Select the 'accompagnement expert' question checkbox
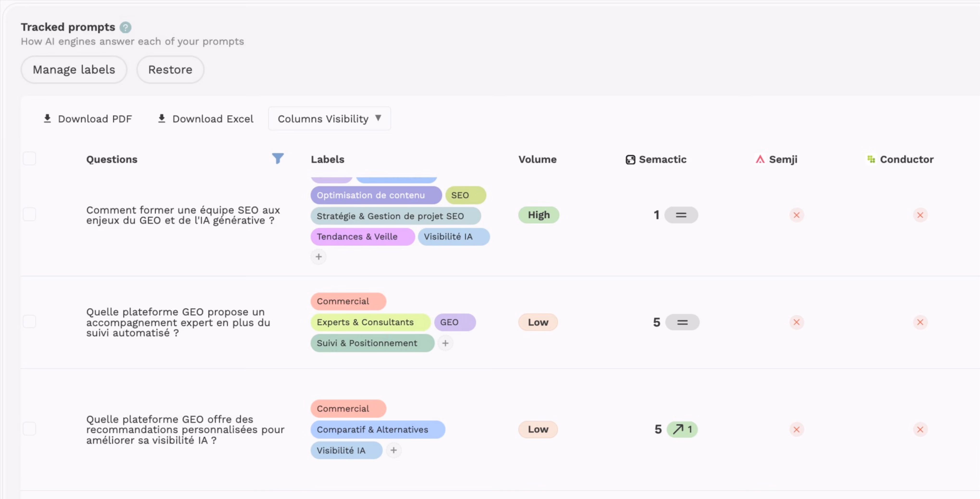Screen dimensions: 980x499 coord(29,322)
